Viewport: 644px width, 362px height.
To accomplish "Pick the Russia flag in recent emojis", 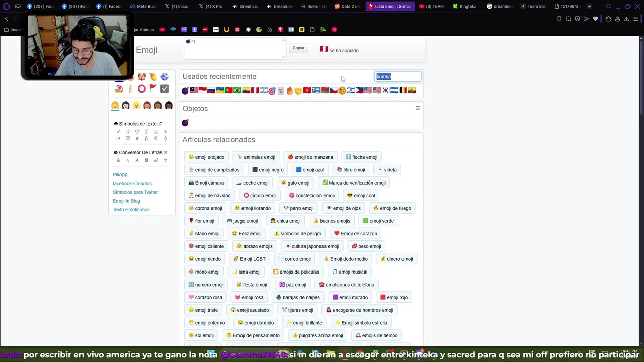I will point(211,90).
